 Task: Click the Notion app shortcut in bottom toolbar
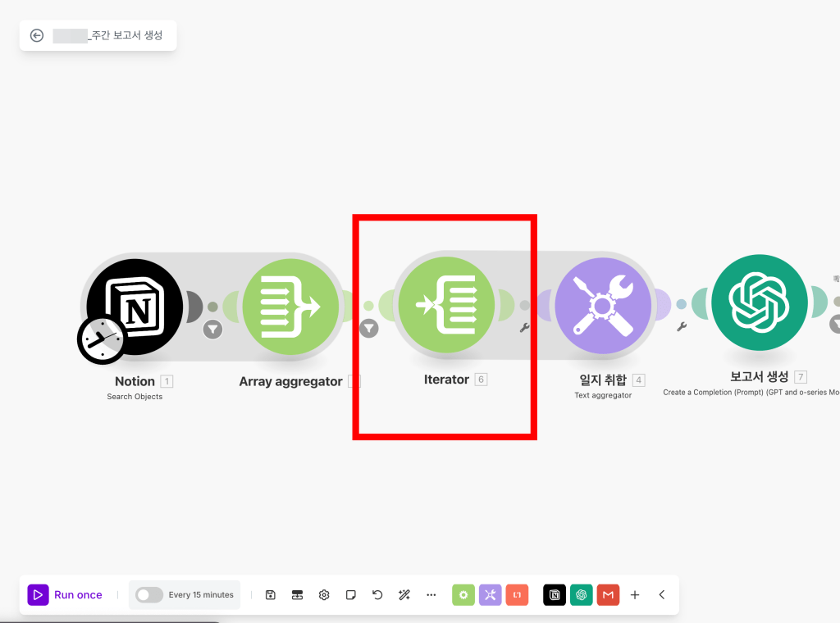click(554, 594)
